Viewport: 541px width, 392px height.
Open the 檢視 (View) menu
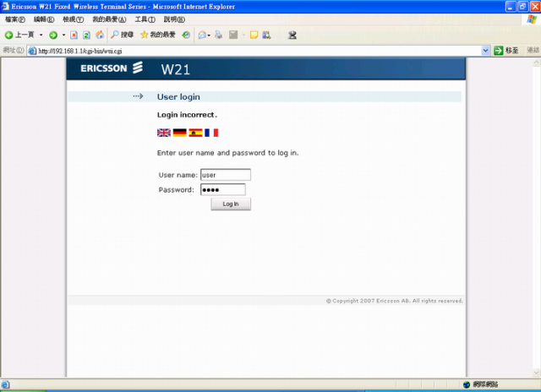(x=74, y=19)
